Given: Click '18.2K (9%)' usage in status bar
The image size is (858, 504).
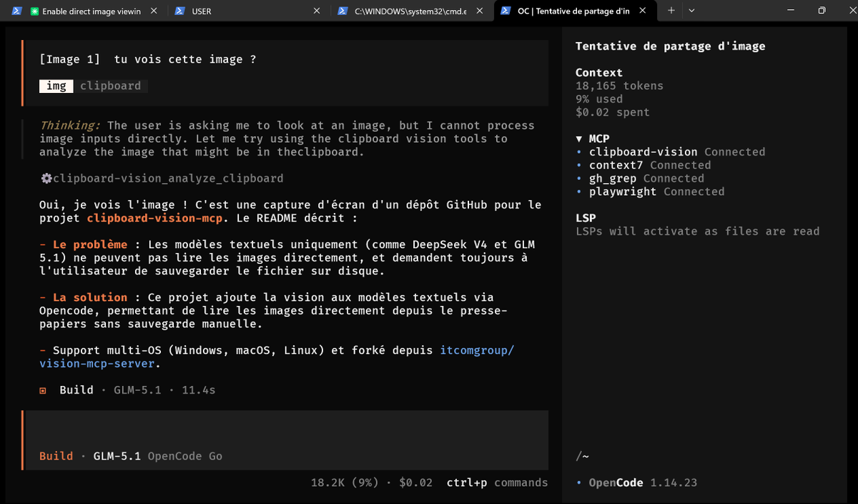Looking at the screenshot, I should pos(345,483).
